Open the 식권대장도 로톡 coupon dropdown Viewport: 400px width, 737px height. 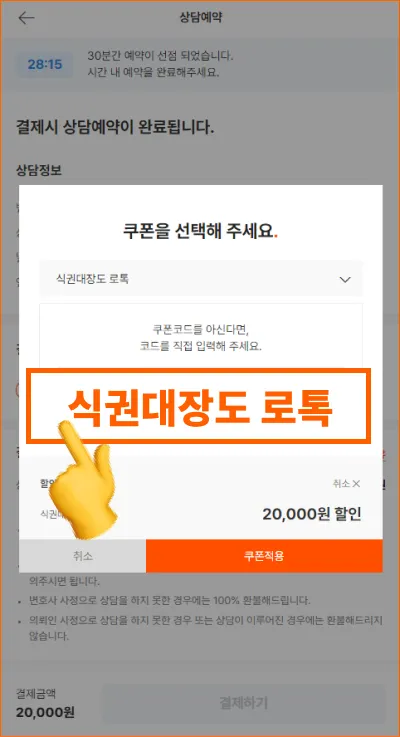coord(201,279)
